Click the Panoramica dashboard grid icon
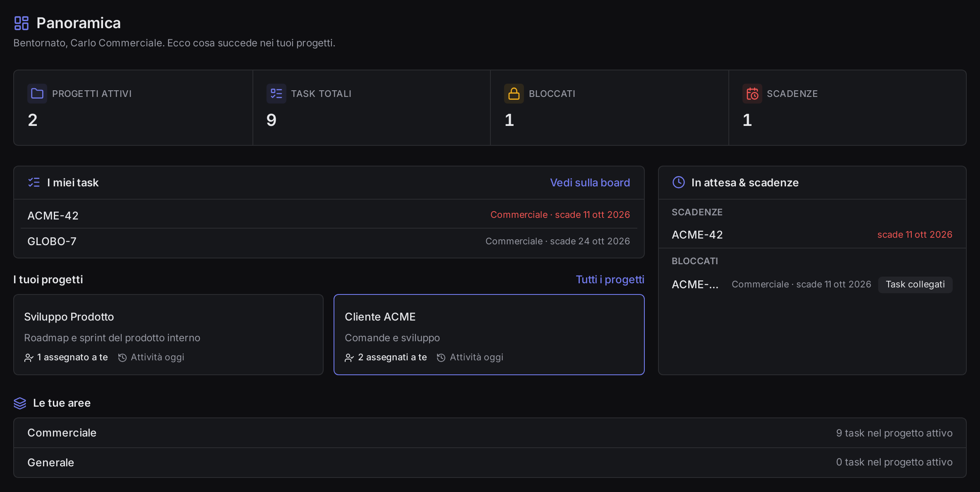980x492 pixels. (21, 23)
